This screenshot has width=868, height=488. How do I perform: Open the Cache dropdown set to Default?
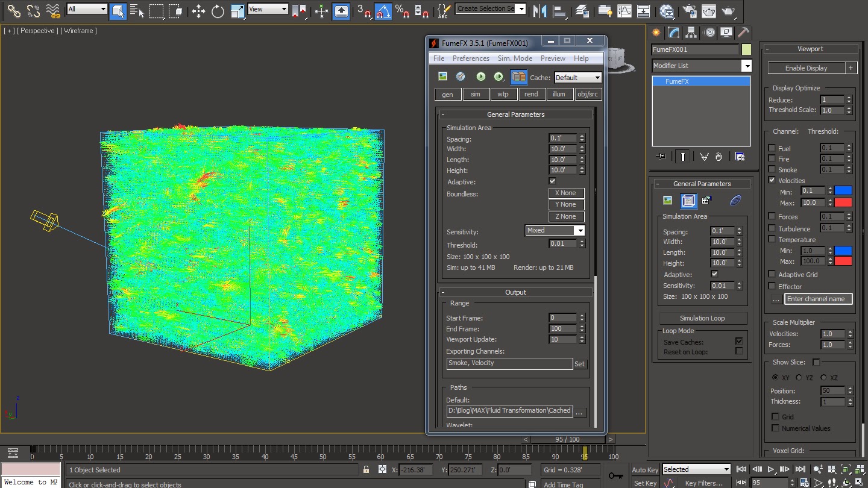(577, 78)
